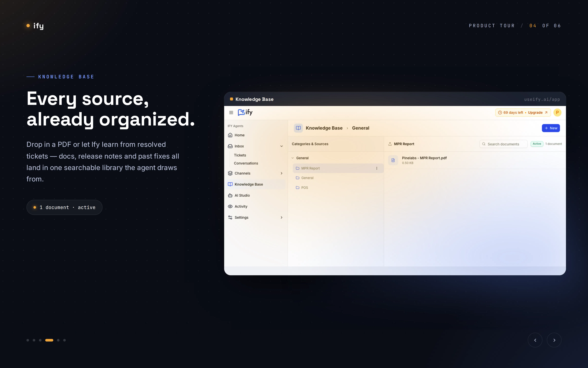Click the New button
The height and width of the screenshot is (368, 588).
point(551,128)
